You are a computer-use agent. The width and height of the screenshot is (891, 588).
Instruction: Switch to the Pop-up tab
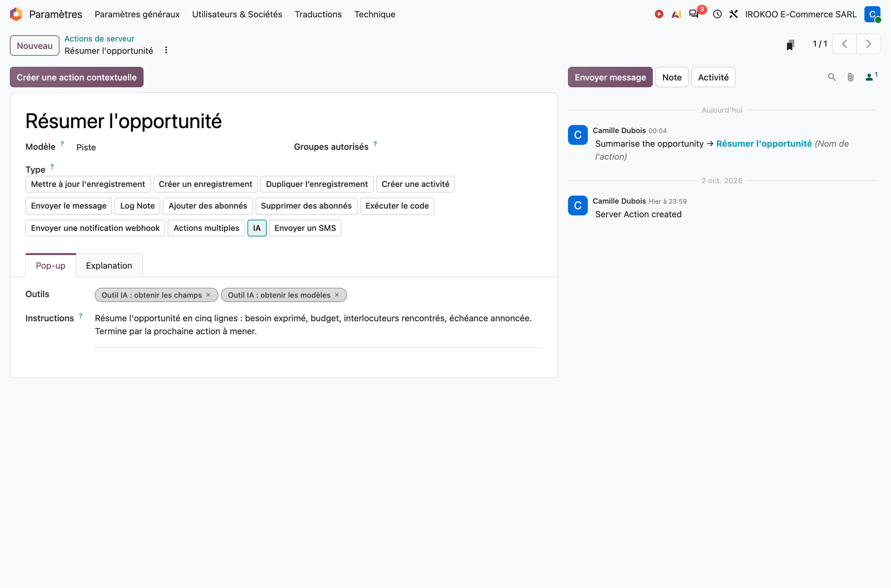51,265
